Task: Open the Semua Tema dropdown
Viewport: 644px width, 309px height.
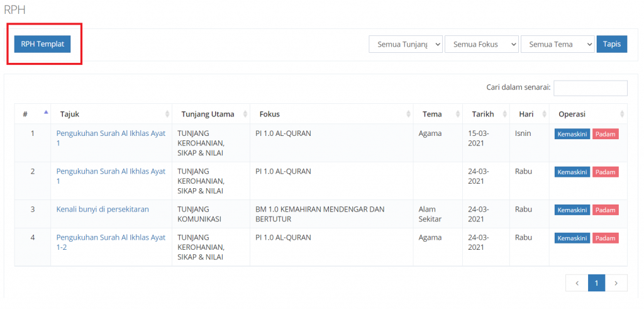Action: 557,44
